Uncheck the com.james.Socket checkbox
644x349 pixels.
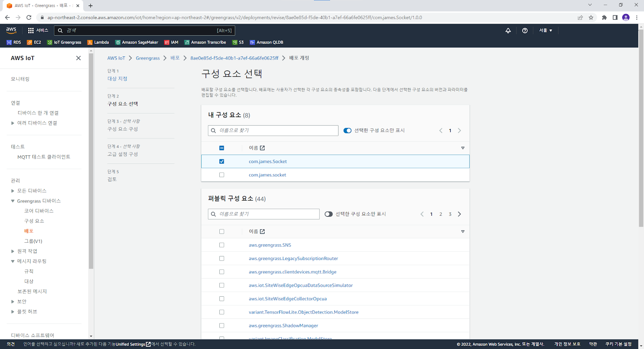(x=222, y=161)
